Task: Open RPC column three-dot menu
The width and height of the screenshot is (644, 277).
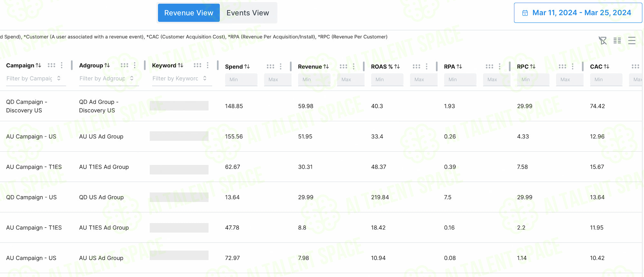Action: click(573, 66)
